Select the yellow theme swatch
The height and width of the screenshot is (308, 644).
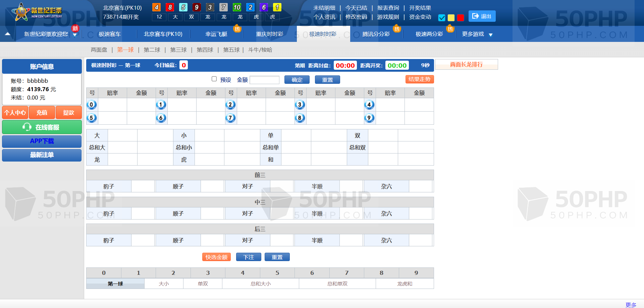[x=451, y=18]
